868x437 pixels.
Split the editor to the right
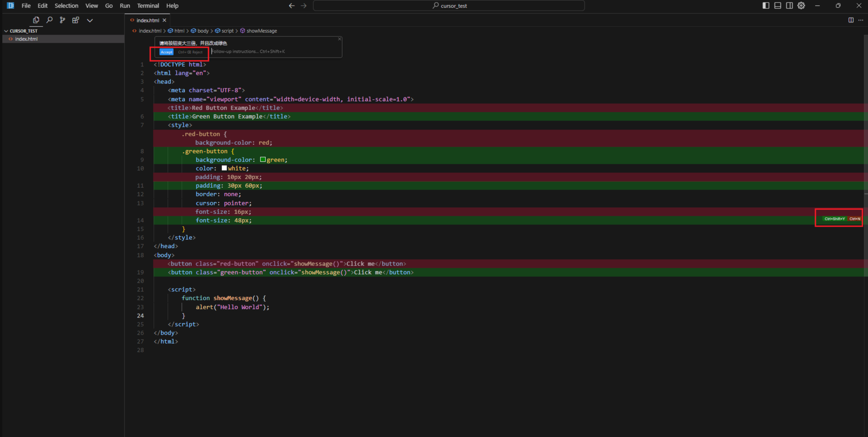[851, 20]
